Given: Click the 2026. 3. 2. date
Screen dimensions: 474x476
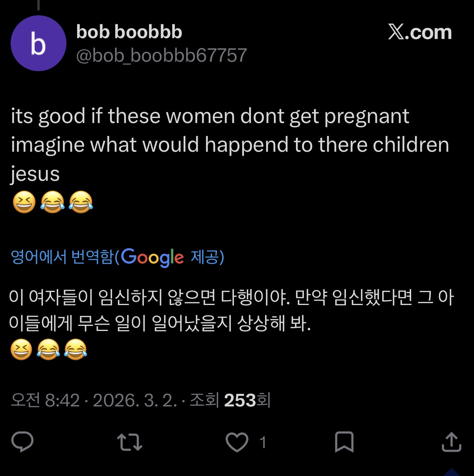Looking at the screenshot, I should point(135,400).
